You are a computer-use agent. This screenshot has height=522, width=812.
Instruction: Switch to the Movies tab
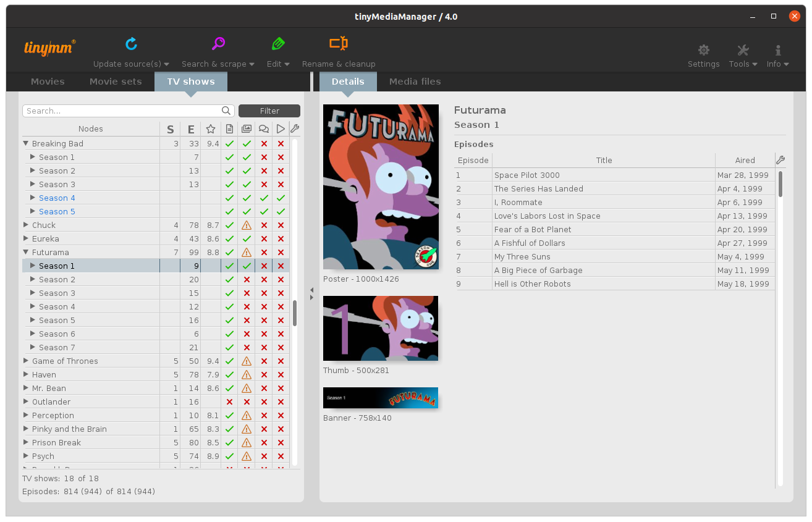[x=48, y=82]
